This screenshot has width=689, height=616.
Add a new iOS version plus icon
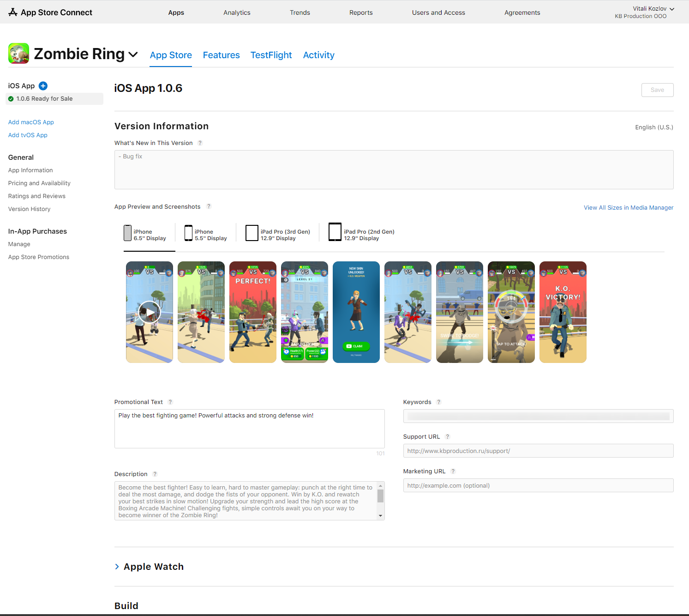(43, 86)
